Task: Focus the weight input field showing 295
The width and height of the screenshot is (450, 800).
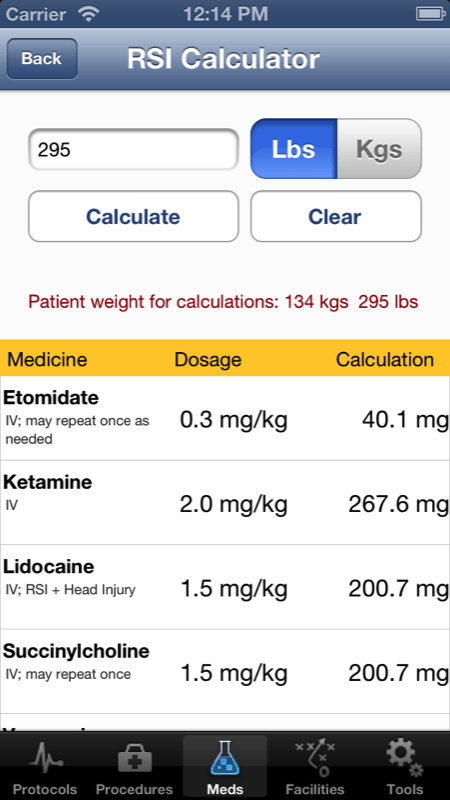Action: [x=133, y=149]
